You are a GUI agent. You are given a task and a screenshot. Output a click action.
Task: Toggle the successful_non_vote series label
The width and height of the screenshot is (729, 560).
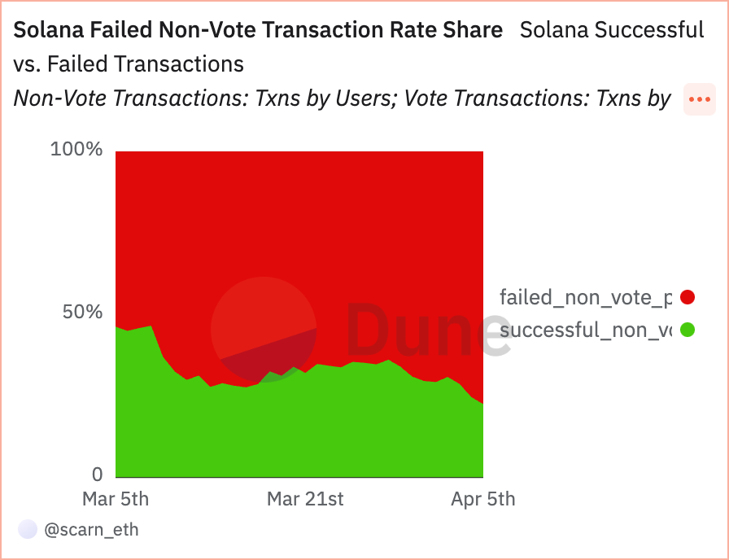point(586,330)
